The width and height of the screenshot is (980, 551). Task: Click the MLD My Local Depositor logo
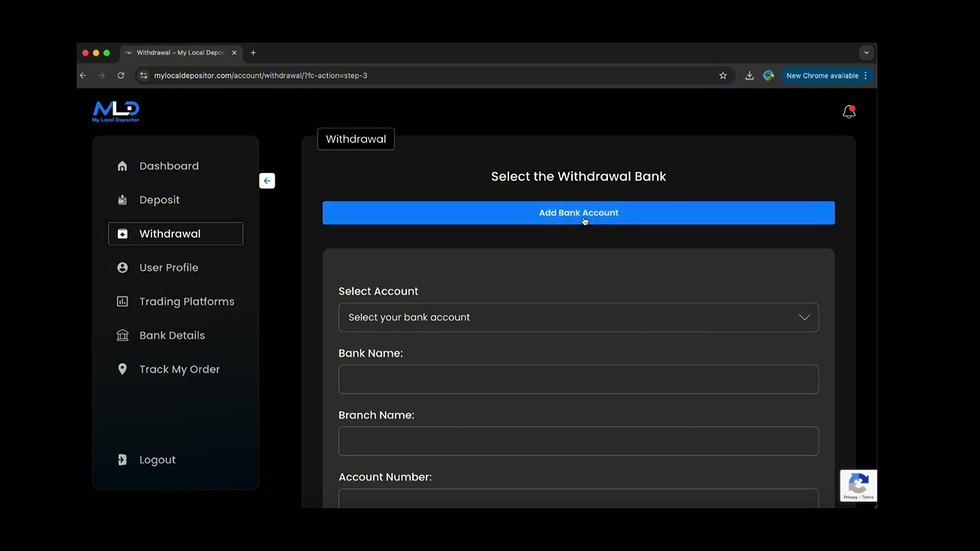116,112
